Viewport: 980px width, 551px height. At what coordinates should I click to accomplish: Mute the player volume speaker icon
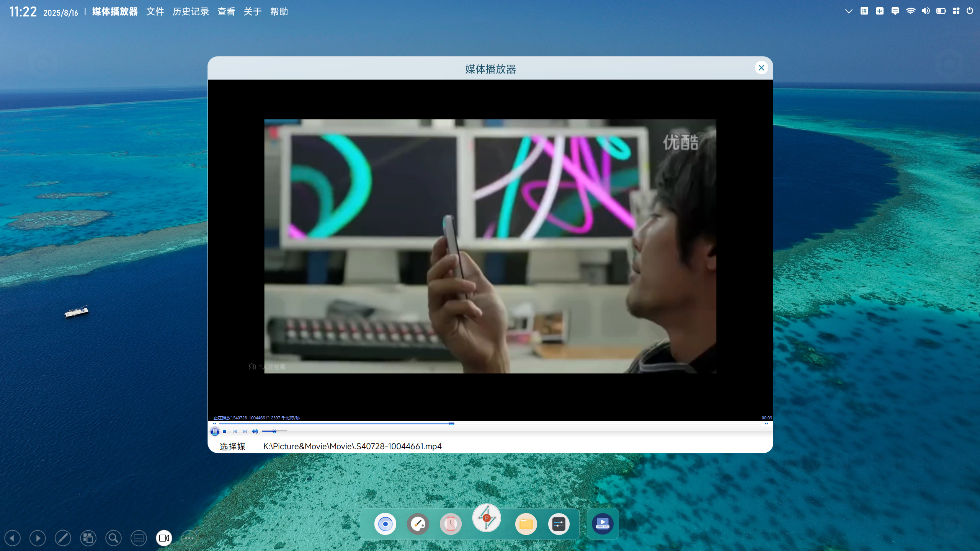click(255, 431)
